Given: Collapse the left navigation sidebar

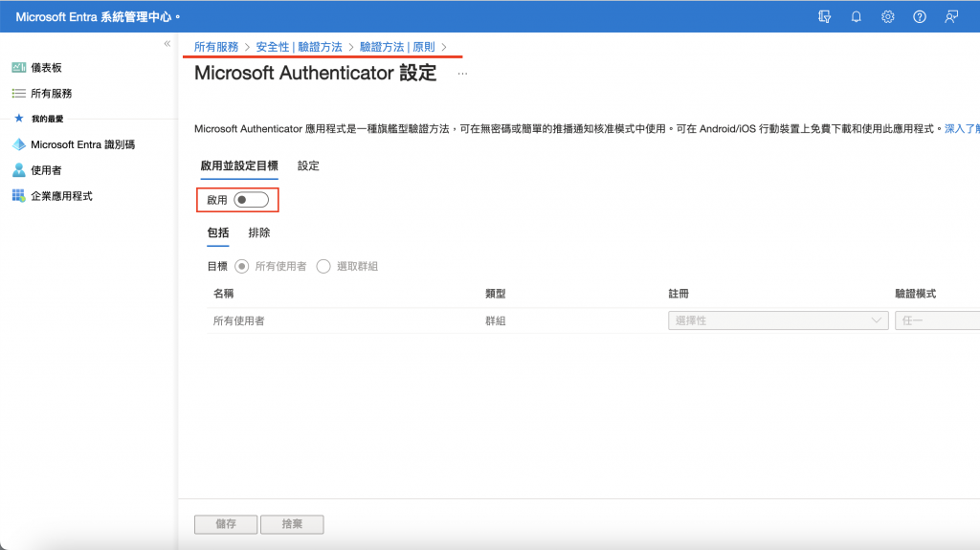Looking at the screenshot, I should [167, 44].
